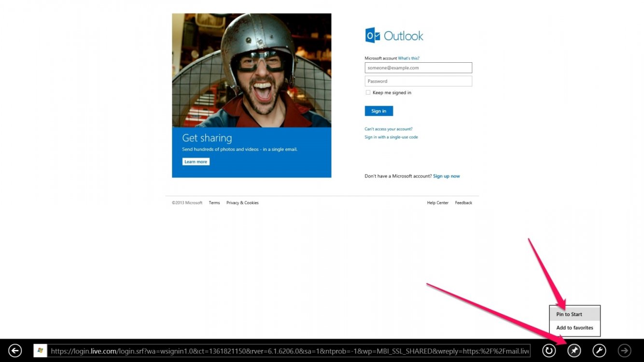Viewport: 644px width, 362px height.
Task: Click inside the browser address bar
Action: pyautogui.click(x=290, y=351)
